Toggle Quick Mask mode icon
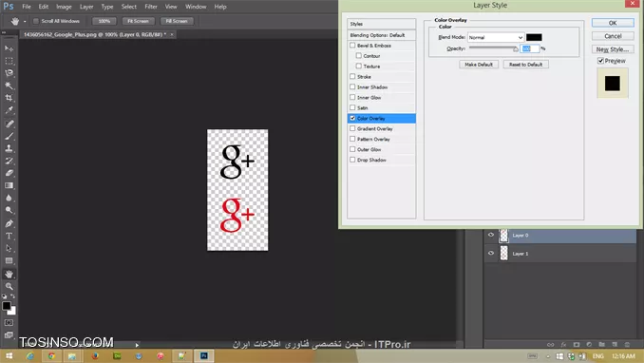The width and height of the screenshot is (644, 363). click(9, 323)
